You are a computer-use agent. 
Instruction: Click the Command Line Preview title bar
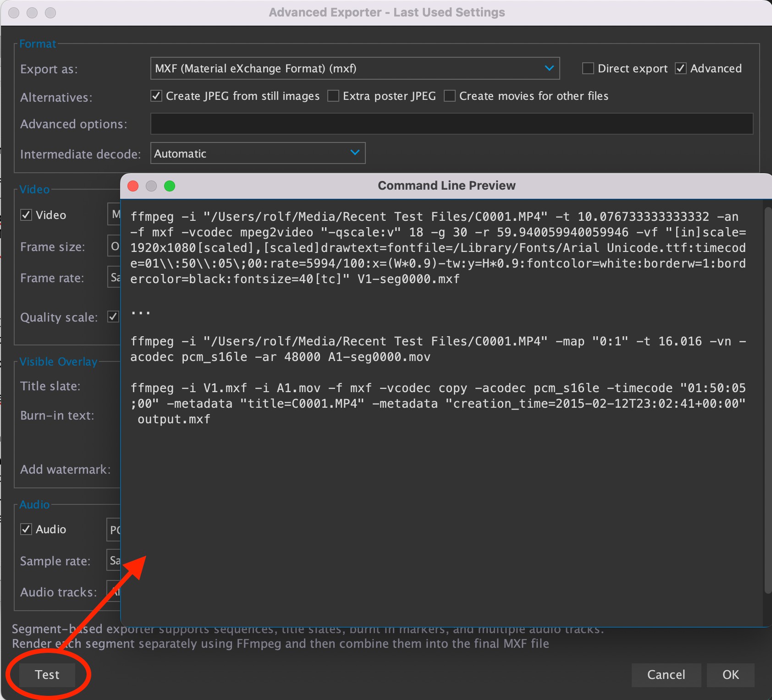click(446, 186)
